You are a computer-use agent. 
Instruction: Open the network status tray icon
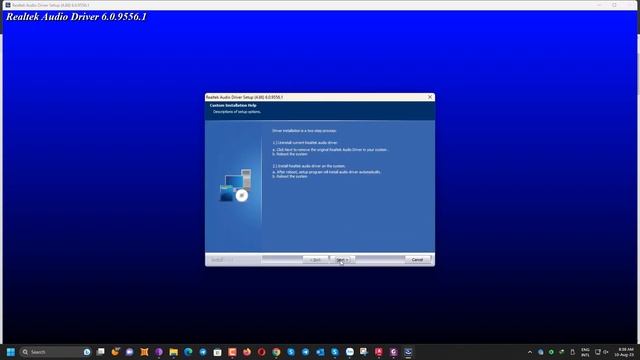[598, 352]
